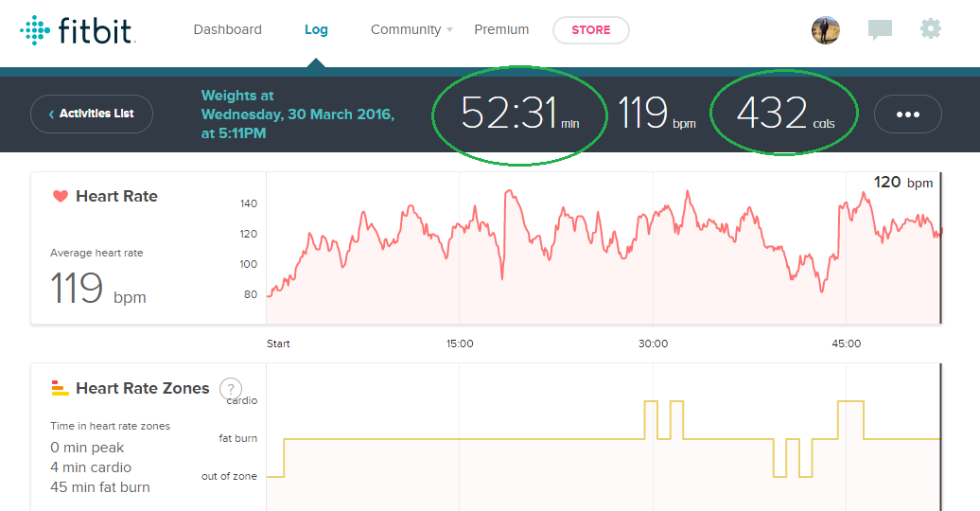Expand the Community dropdown menu
The height and width of the screenshot is (511, 980).
click(x=411, y=30)
